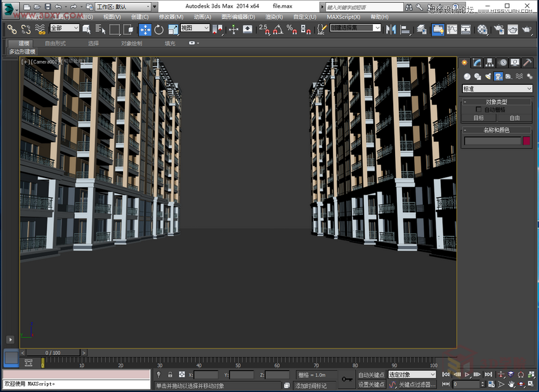Open the 渲染(R) menu
Viewport: 539px width, 392px height.
tap(273, 17)
